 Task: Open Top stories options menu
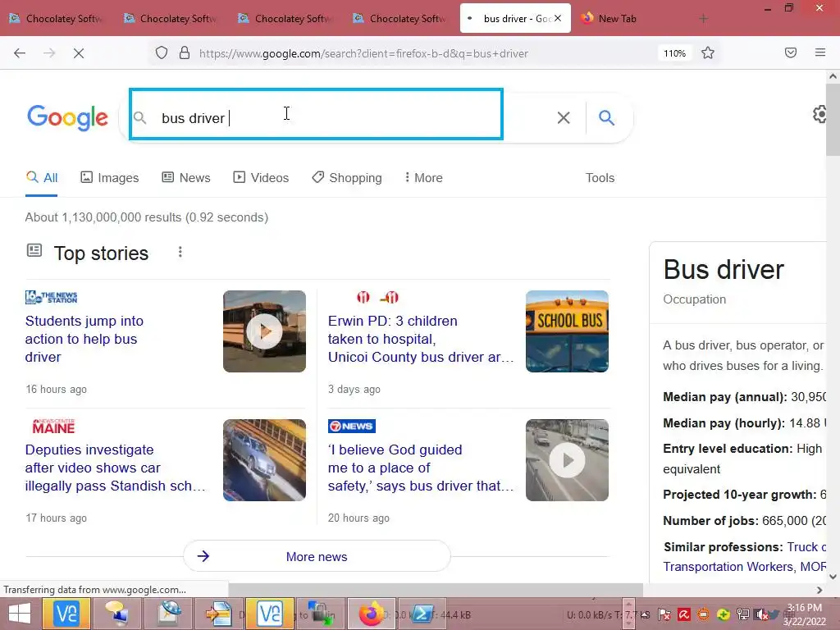180,252
